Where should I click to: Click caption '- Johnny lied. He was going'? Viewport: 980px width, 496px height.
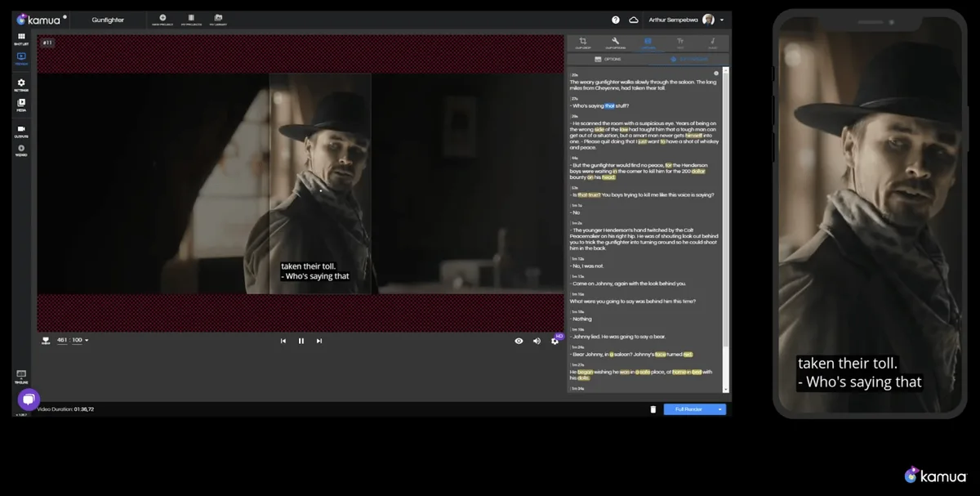point(618,337)
